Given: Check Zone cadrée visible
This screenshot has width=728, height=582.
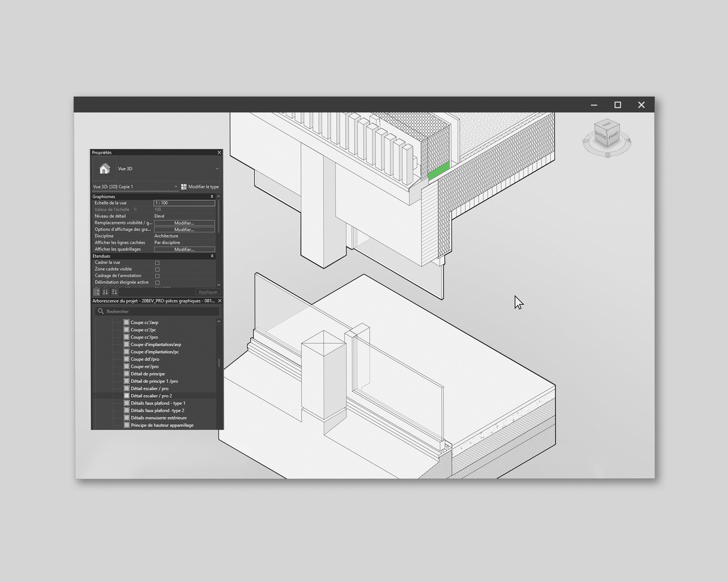Looking at the screenshot, I should [158, 269].
